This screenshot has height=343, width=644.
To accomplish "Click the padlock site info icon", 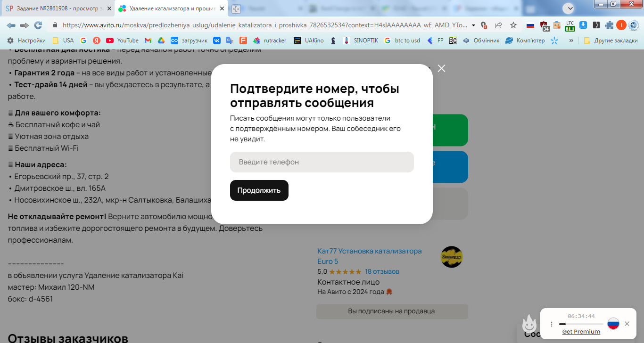I will click(55, 25).
